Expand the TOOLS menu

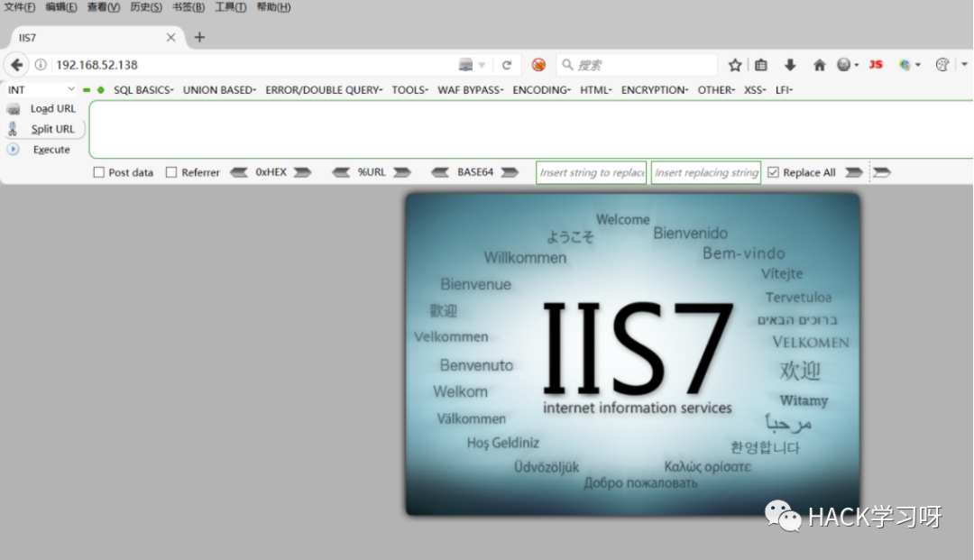click(x=410, y=90)
